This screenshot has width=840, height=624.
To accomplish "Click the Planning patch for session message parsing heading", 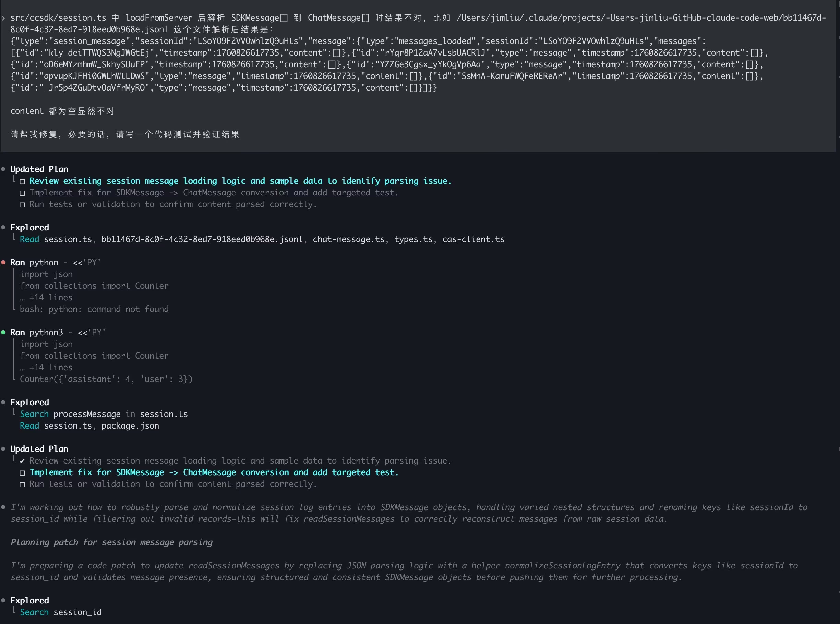I will coord(111,542).
